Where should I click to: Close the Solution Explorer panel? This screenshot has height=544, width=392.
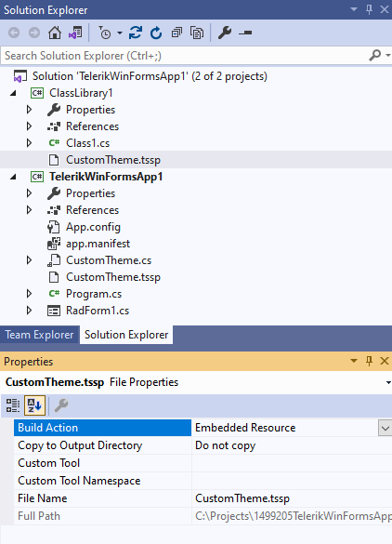click(x=385, y=9)
